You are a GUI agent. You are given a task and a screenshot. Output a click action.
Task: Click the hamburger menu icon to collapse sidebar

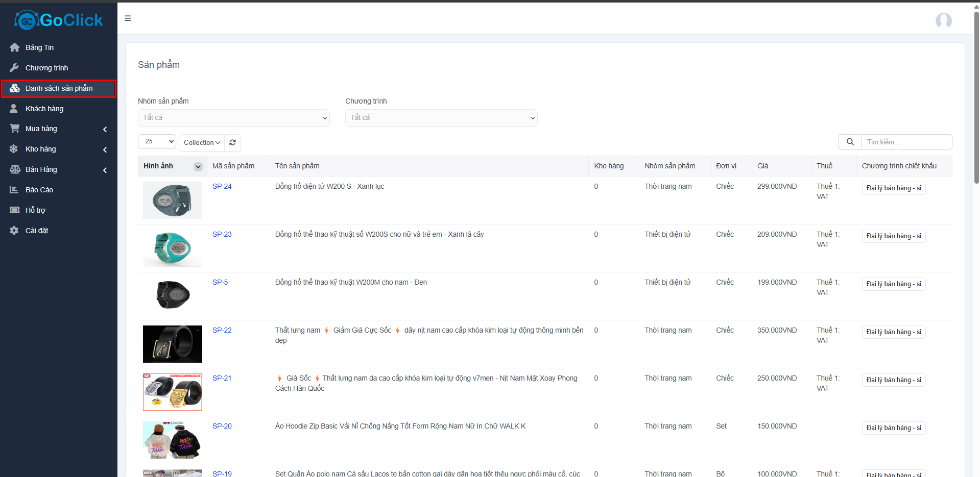pyautogui.click(x=128, y=18)
